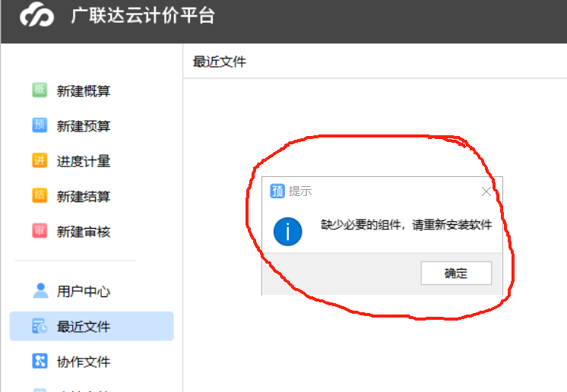Screen dimensions: 567x392
Task: Switch to 最近文件 section
Action: 92,326
